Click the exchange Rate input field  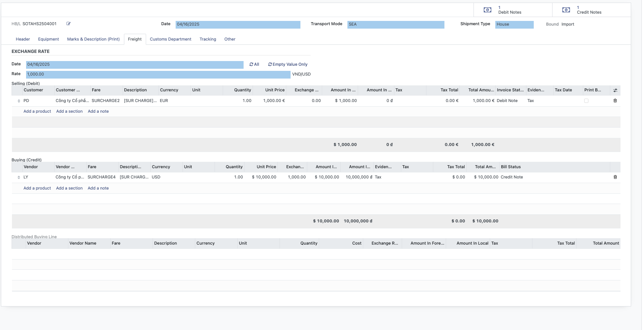158,74
